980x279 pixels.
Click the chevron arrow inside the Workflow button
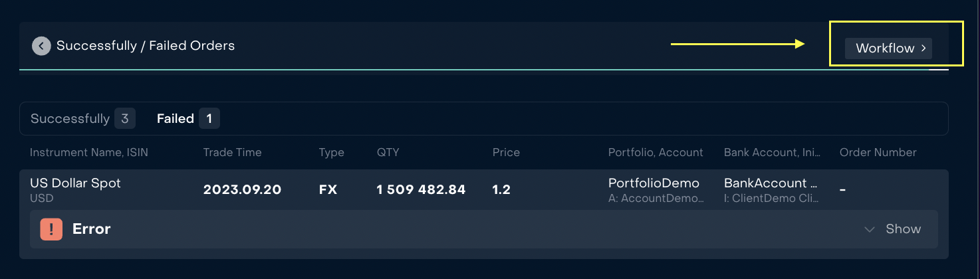click(923, 48)
